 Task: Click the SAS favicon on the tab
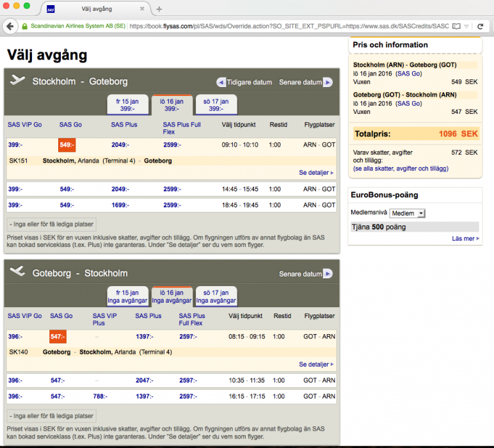click(51, 9)
